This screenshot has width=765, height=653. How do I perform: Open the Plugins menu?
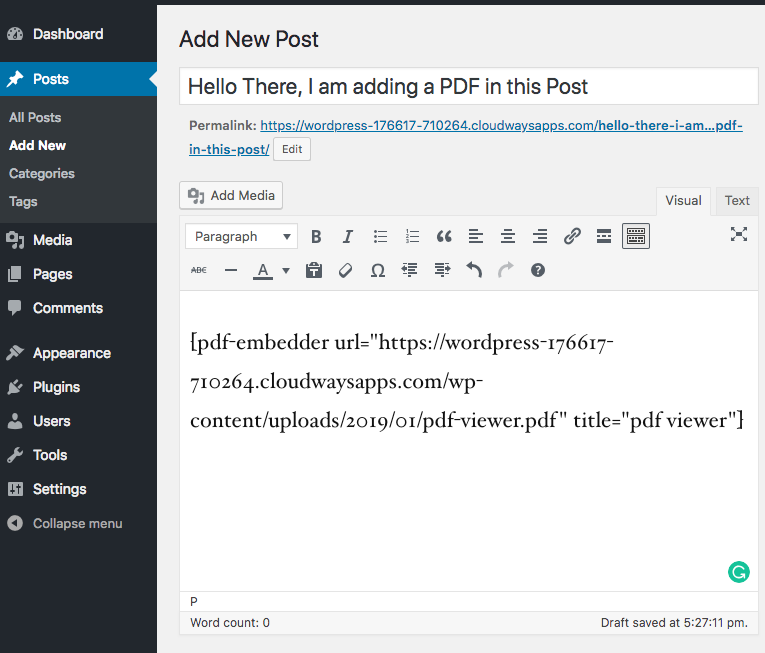tap(78, 388)
